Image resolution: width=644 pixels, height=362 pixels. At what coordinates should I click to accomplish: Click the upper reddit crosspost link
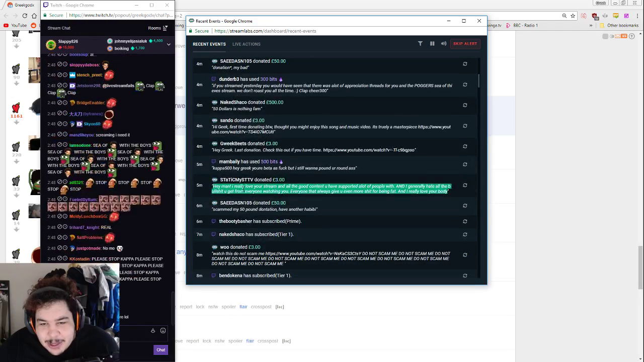coord(261,307)
